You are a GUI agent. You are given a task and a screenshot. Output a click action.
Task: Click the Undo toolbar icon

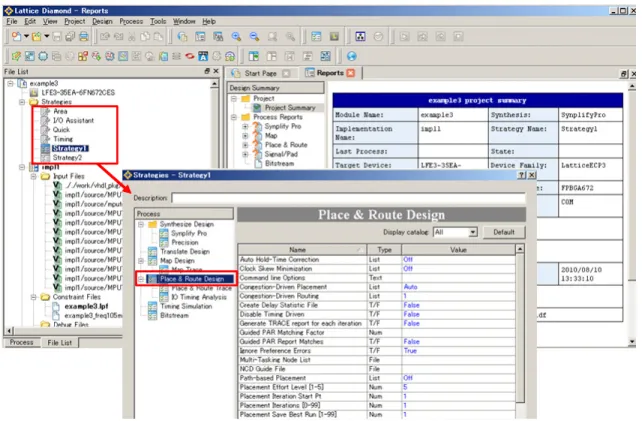[105, 36]
